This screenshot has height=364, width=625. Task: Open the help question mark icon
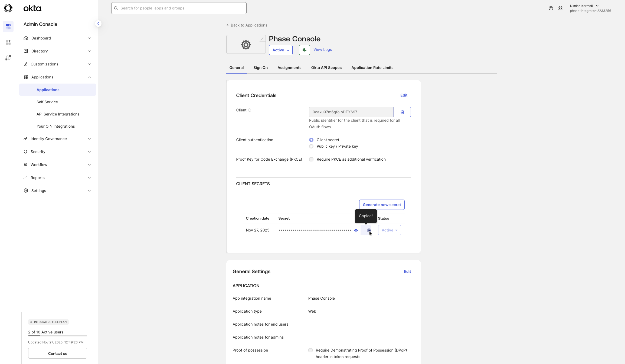tap(551, 8)
